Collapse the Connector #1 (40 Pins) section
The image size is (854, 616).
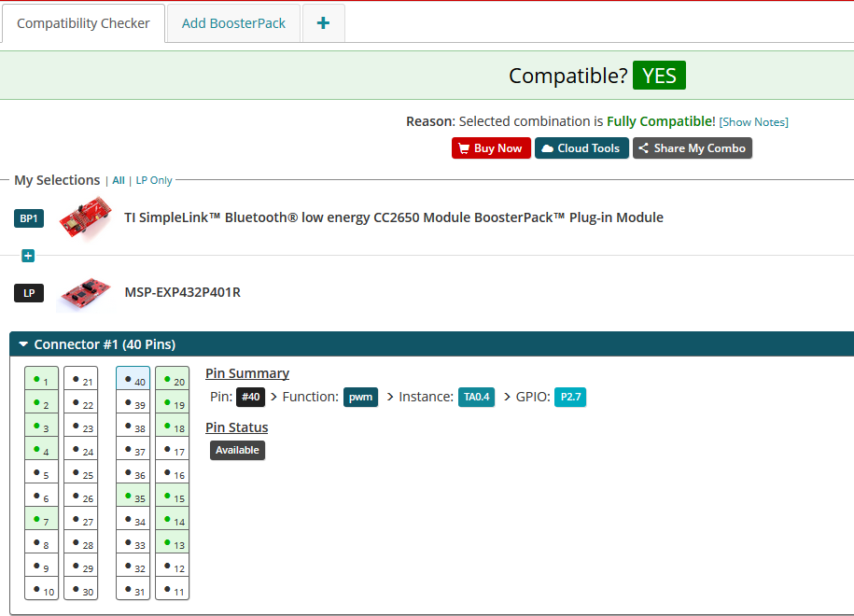[x=23, y=344]
